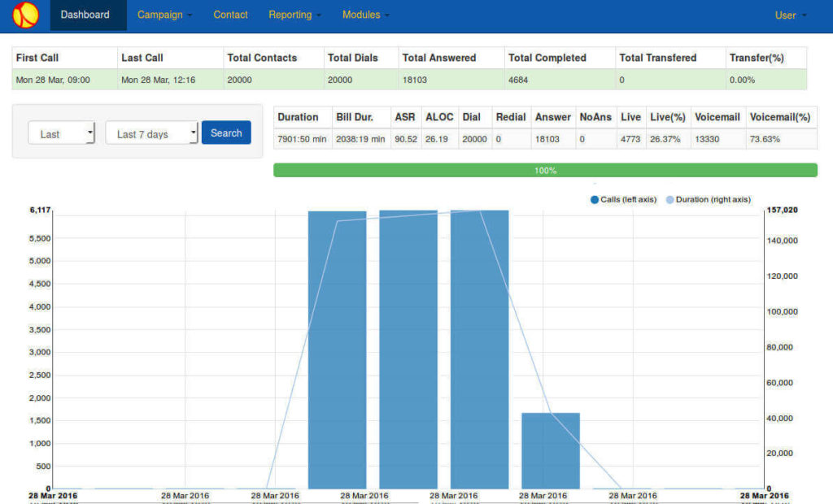Click the green 100% progress bar
The width and height of the screenshot is (833, 504).
point(545,170)
